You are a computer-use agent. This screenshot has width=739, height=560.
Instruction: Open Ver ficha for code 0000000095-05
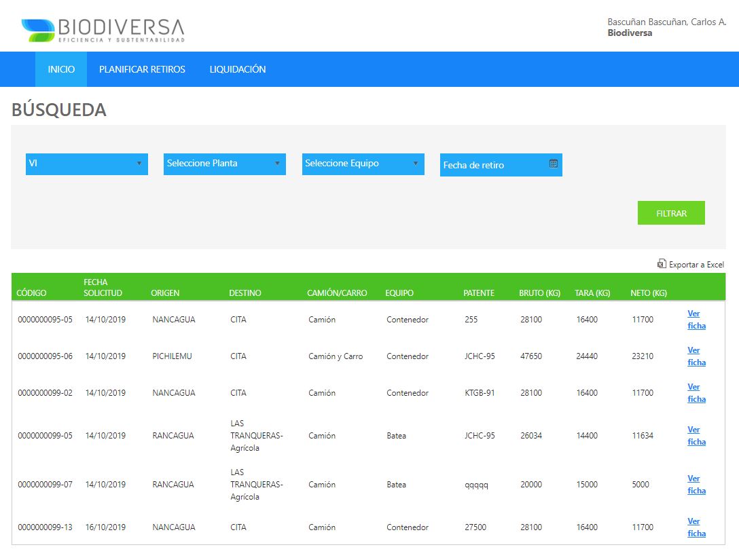point(696,320)
